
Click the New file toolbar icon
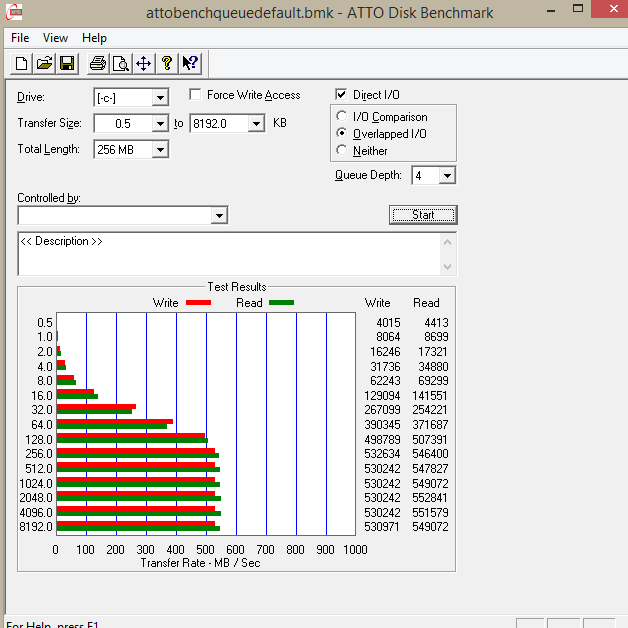point(22,64)
